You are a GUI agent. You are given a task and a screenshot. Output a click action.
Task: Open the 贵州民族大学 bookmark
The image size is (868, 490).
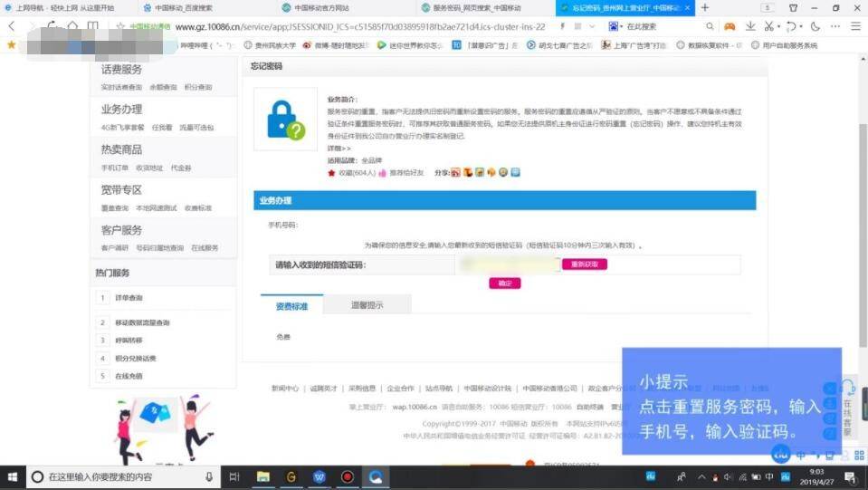click(x=270, y=45)
